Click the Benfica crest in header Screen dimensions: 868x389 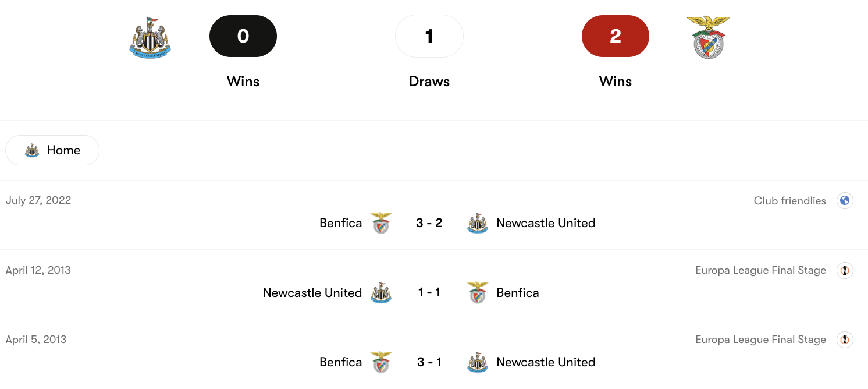click(709, 37)
